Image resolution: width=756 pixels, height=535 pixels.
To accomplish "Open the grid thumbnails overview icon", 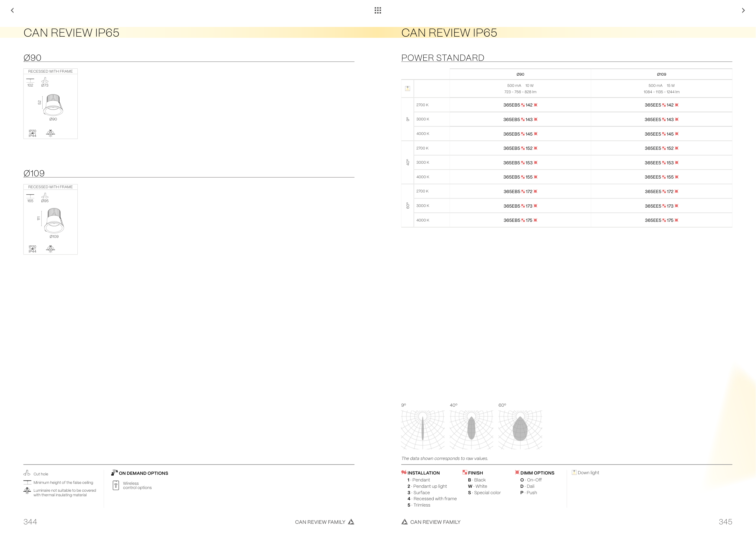I will pyautogui.click(x=378, y=11).
